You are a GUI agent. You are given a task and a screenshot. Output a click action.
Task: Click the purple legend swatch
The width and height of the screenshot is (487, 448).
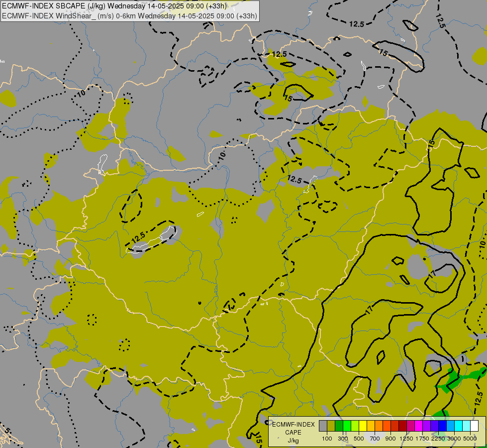pyautogui.click(x=427, y=426)
